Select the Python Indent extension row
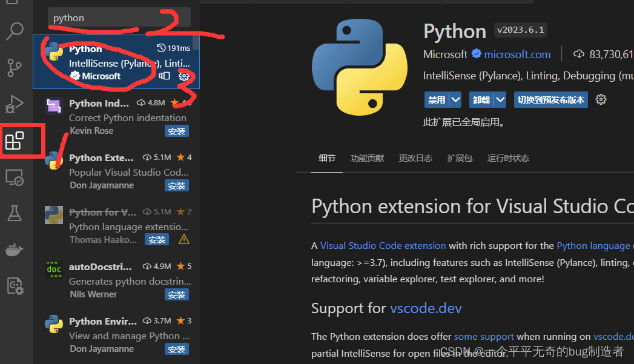The width and height of the screenshot is (634, 364). [x=116, y=116]
